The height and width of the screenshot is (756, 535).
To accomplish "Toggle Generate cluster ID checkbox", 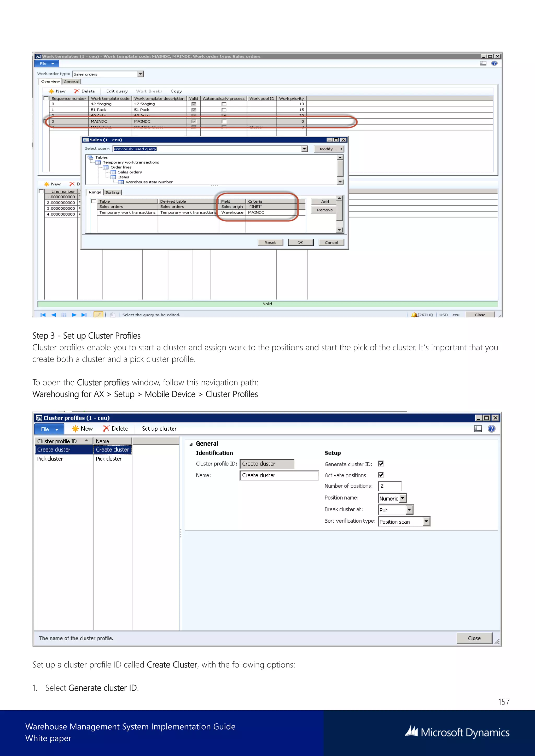I will (381, 464).
